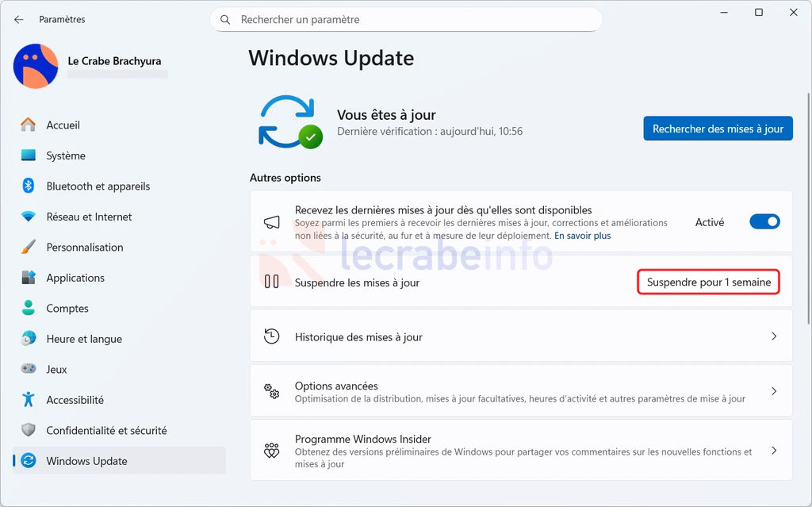Go to Applications in the sidebar
The height and width of the screenshot is (507, 812).
(x=75, y=278)
